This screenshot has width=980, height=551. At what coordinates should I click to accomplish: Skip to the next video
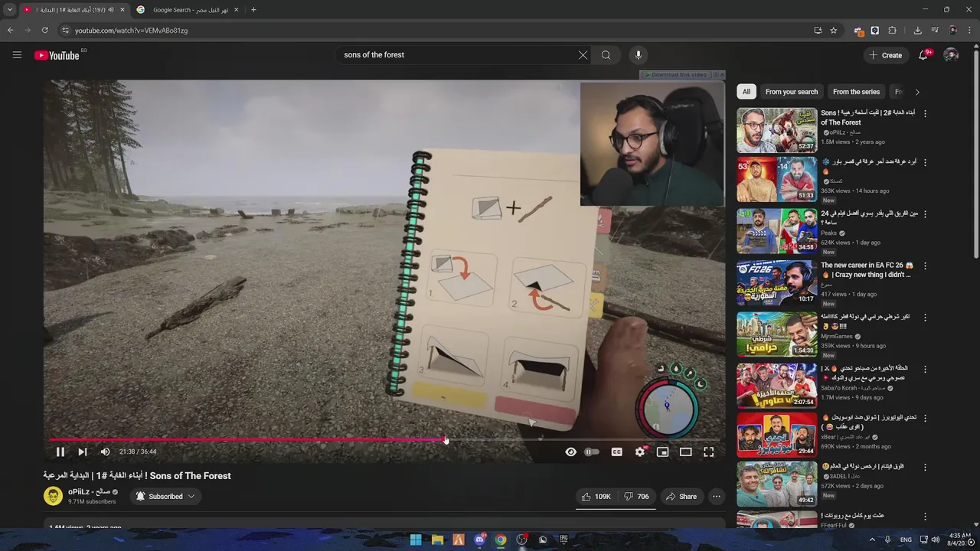click(x=82, y=452)
